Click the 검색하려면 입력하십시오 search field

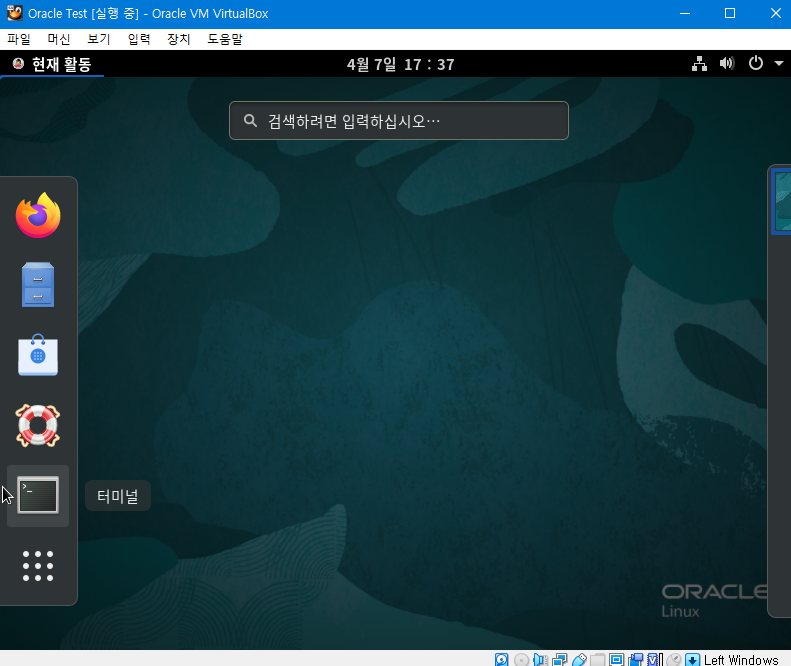[x=399, y=121]
